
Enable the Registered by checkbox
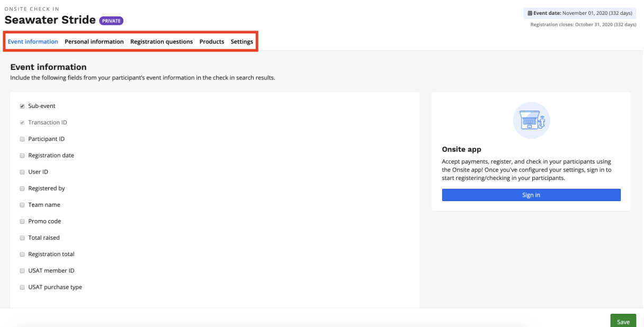22,188
